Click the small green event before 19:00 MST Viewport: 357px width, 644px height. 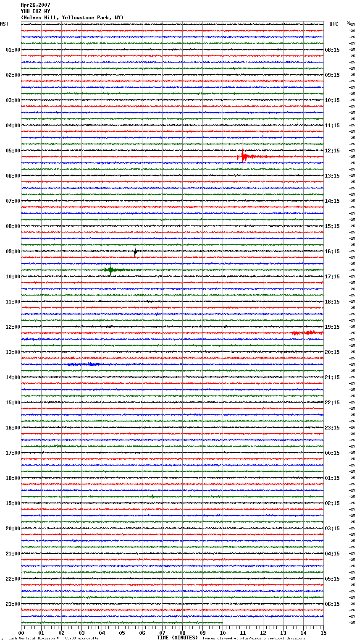[152, 497]
